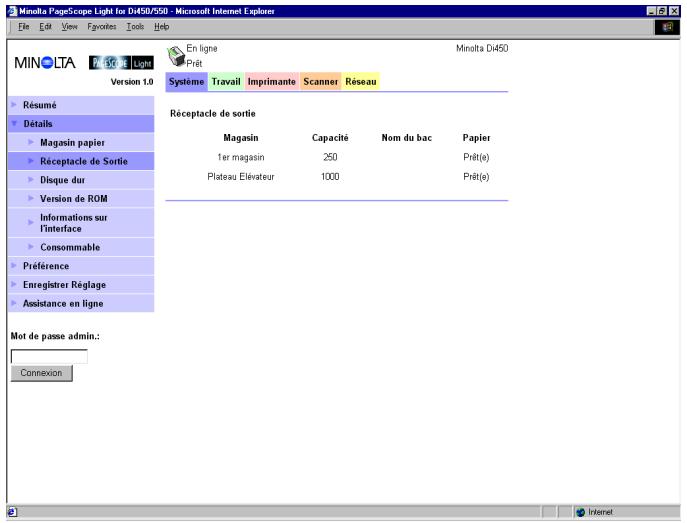Click the Connexion button
The height and width of the screenshot is (523, 687).
[42, 373]
